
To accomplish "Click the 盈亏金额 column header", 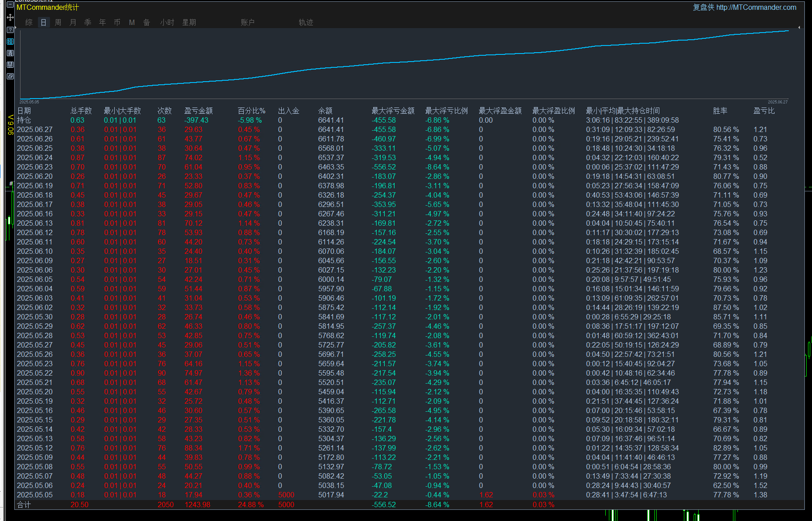I will [x=198, y=111].
